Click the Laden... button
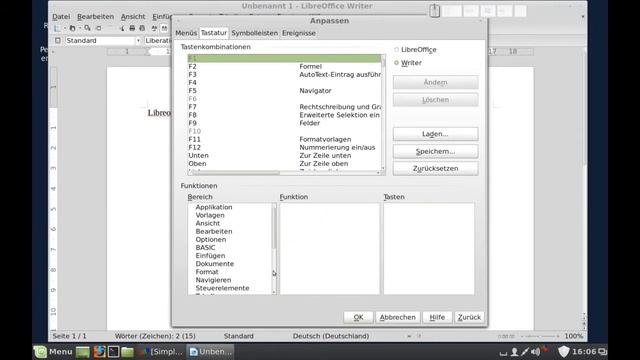The width and height of the screenshot is (640, 360). click(x=435, y=134)
